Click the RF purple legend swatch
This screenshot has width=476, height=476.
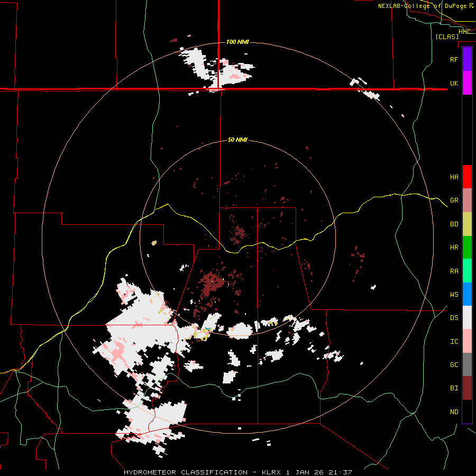pyautogui.click(x=467, y=59)
